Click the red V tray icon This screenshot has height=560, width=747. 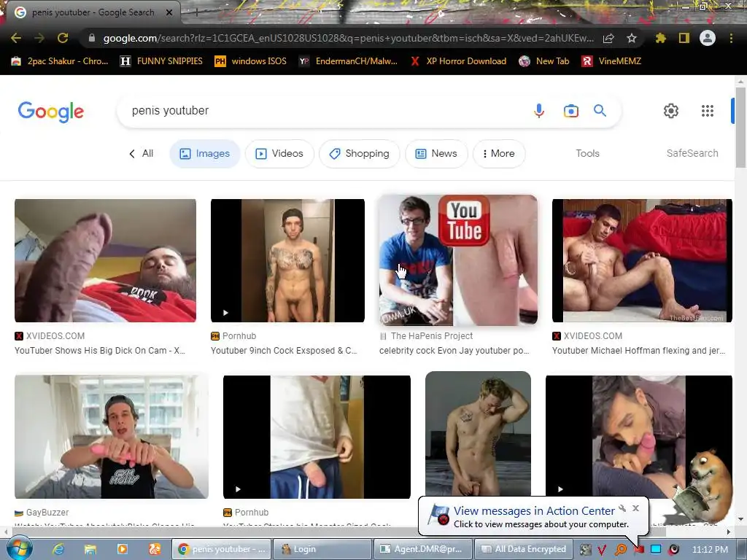pyautogui.click(x=602, y=550)
